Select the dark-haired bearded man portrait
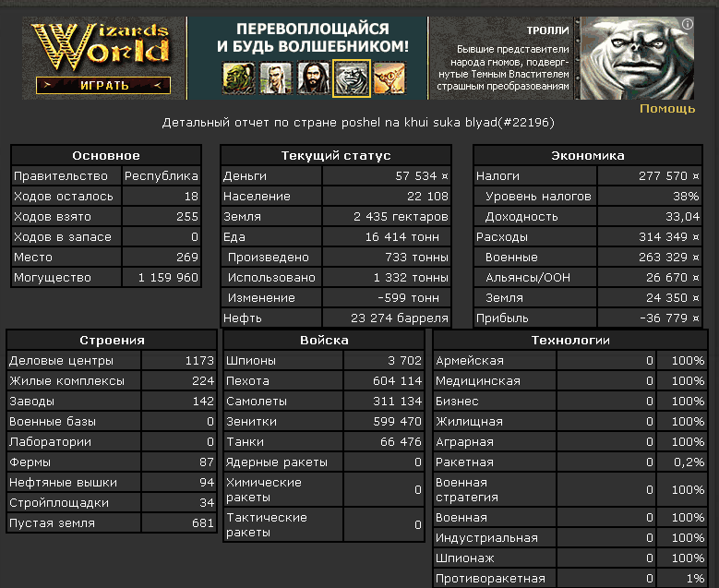 pos(314,78)
